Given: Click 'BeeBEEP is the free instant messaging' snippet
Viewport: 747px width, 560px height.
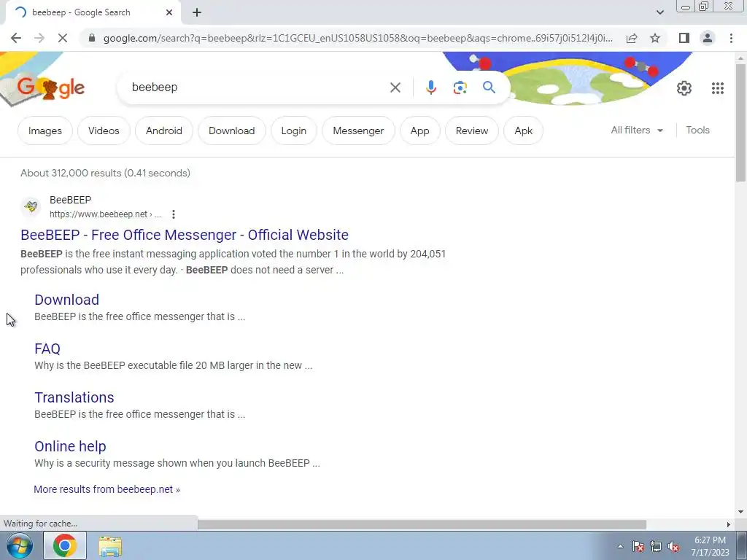Looking at the screenshot, I should (233, 262).
